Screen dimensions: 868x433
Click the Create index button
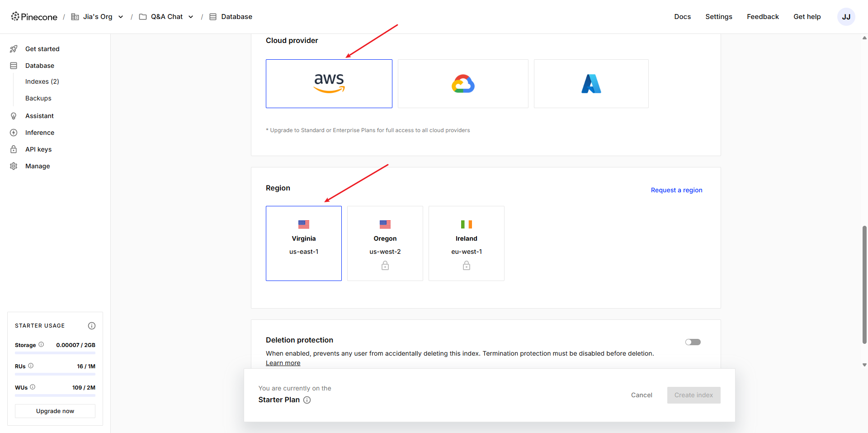[x=693, y=395]
